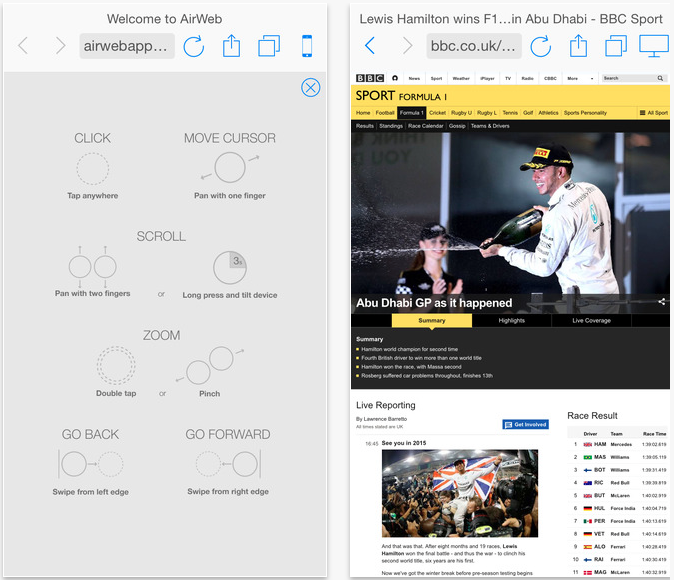Tap the phone device mode icon

pyautogui.click(x=307, y=46)
